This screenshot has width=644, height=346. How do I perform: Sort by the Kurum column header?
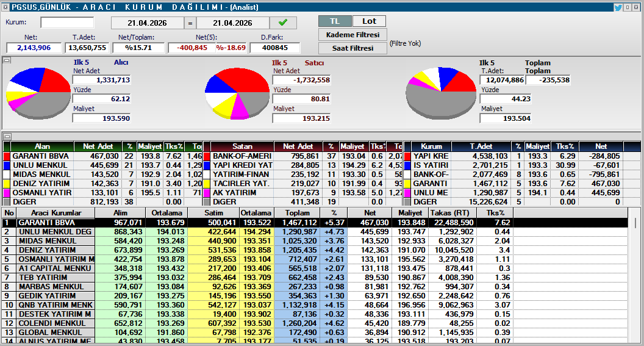click(x=431, y=146)
